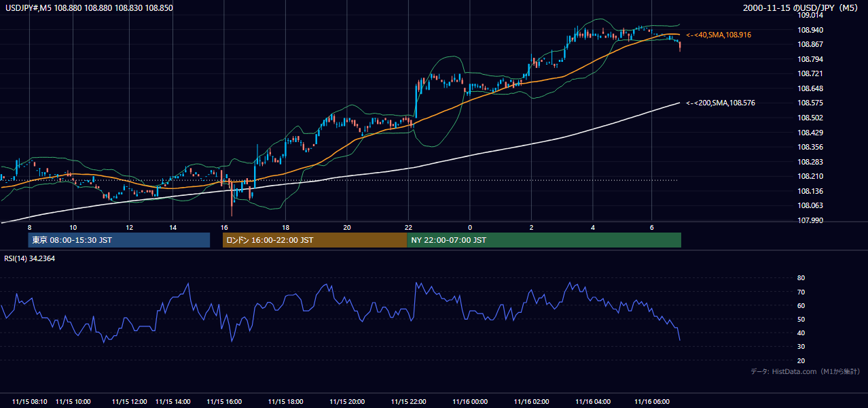The image size is (868, 408).
Task: Click the chart title '2000-11-15 のUSD/JPY (M5)'
Action: 802,7
